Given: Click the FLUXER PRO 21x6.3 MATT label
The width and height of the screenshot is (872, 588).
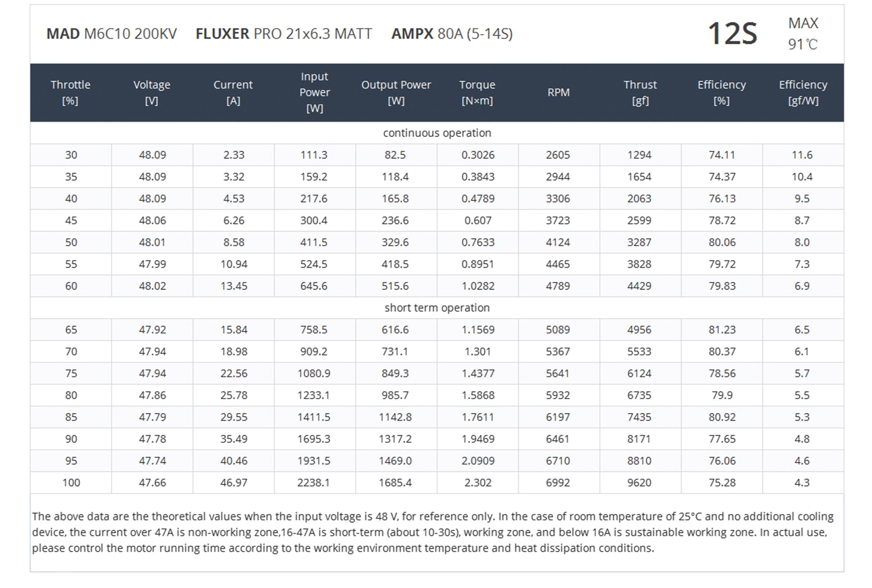Looking at the screenshot, I should 284,34.
